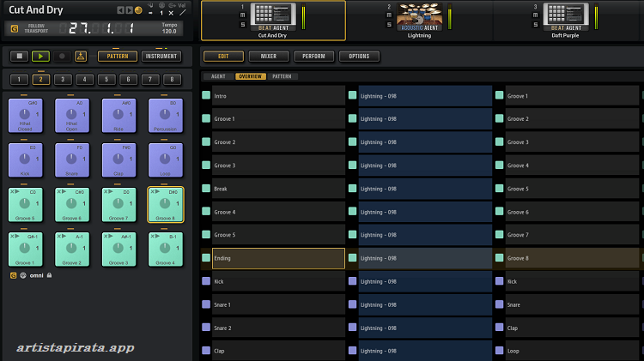This screenshot has height=361, width=644.
Task: Switch to the Overview sub-tab
Action: [251, 76]
